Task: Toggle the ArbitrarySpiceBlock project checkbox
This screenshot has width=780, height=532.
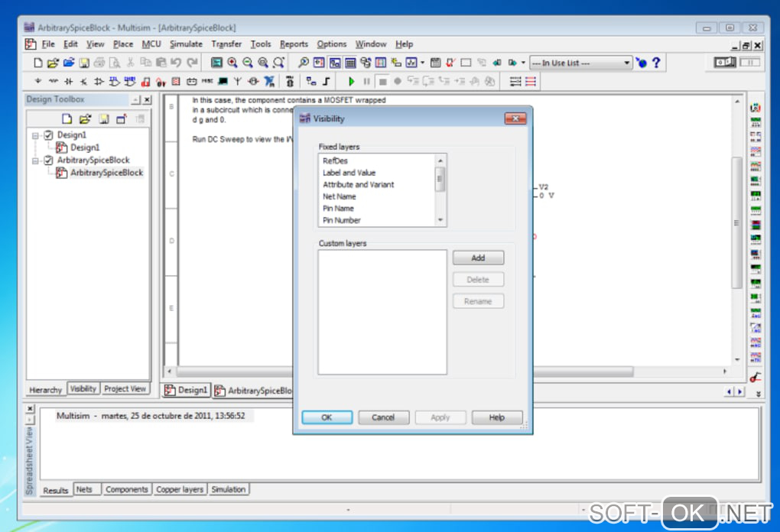Action: (48, 160)
